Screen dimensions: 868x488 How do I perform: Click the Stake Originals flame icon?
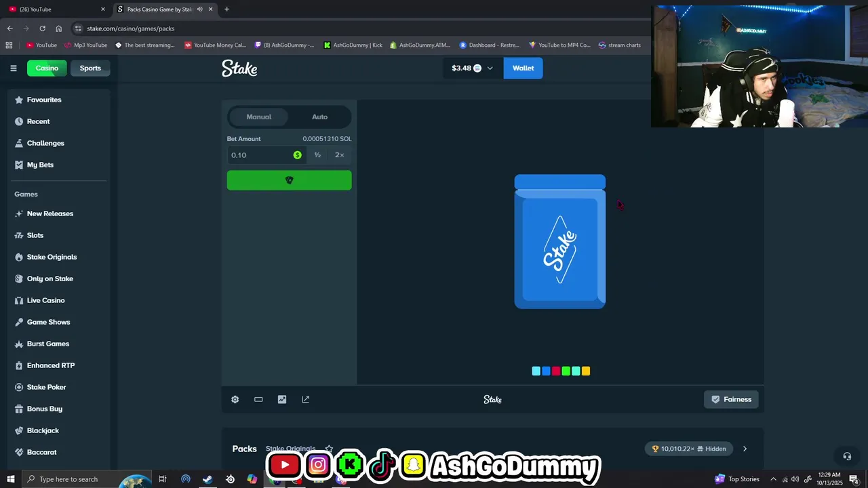19,257
